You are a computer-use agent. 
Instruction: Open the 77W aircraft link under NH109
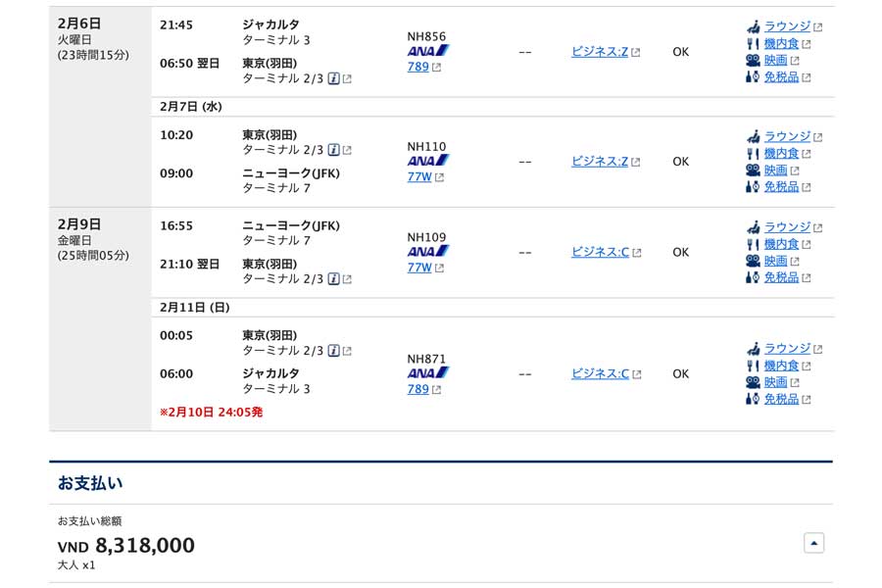(419, 268)
